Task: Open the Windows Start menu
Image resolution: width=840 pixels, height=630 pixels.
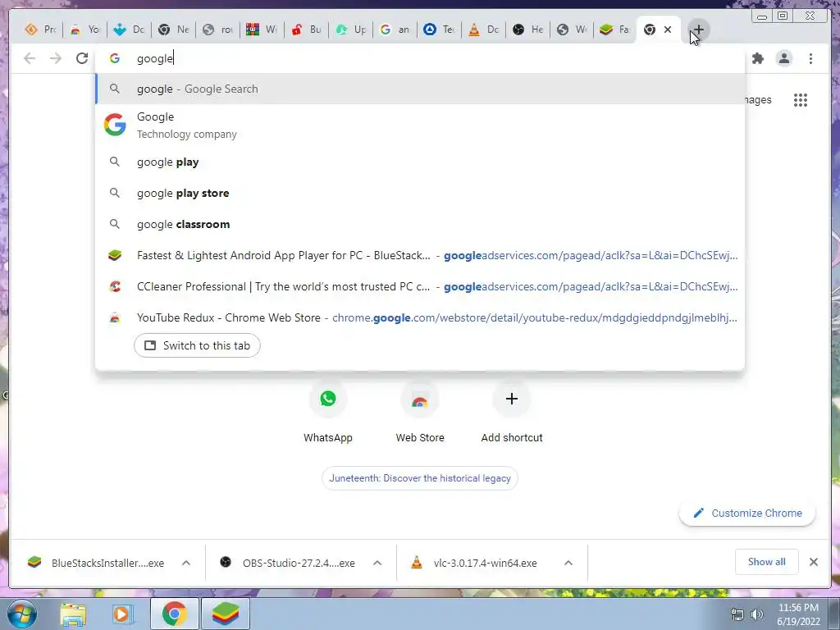Action: tap(21, 614)
